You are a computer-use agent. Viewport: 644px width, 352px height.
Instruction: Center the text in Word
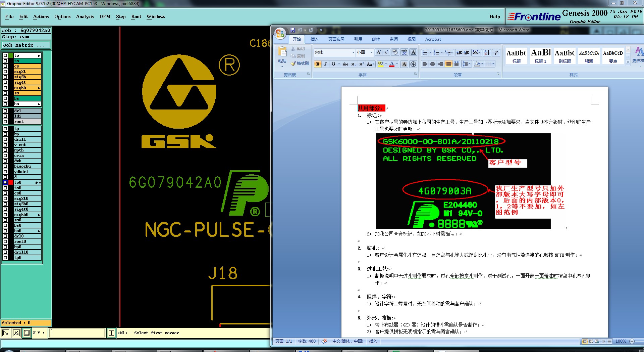[433, 64]
